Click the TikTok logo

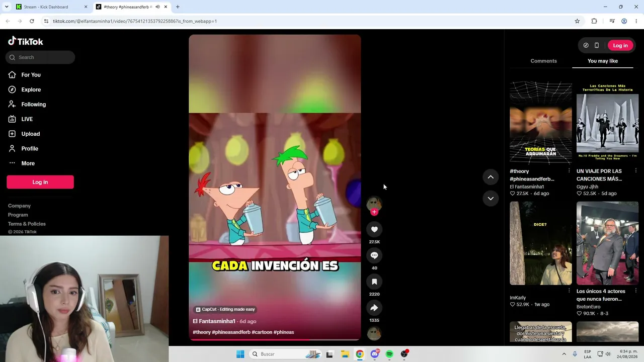coord(26,41)
